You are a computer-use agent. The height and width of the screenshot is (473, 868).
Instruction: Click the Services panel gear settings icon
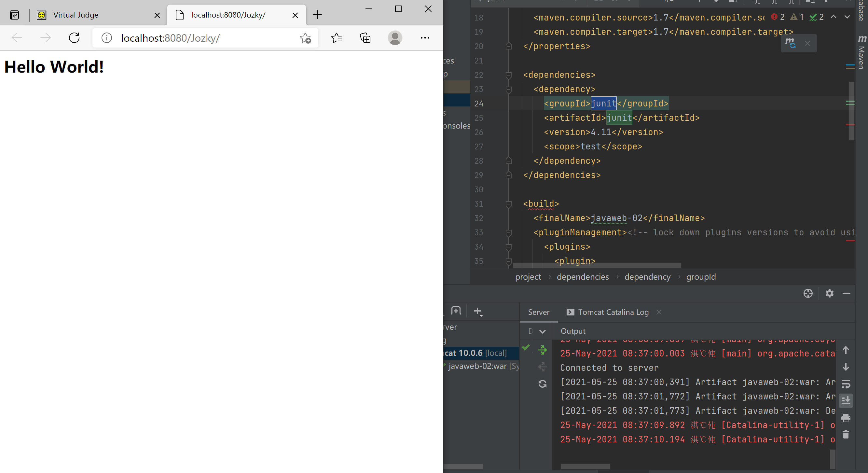829,293
